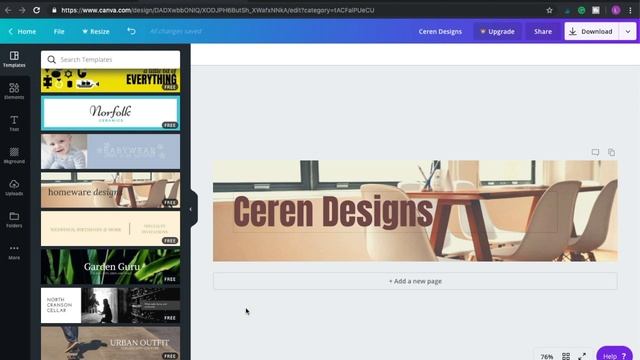Select the yellow EVERYTHING template
640x360 pixels.
tap(111, 80)
